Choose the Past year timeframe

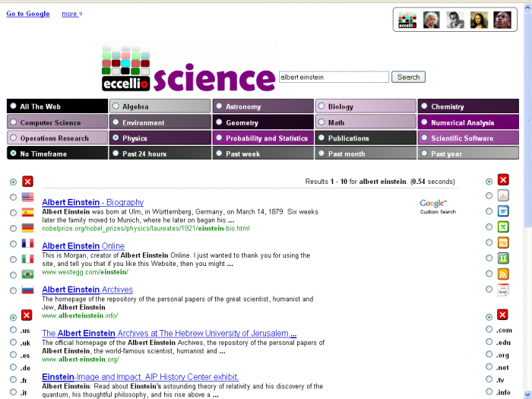[x=468, y=154]
